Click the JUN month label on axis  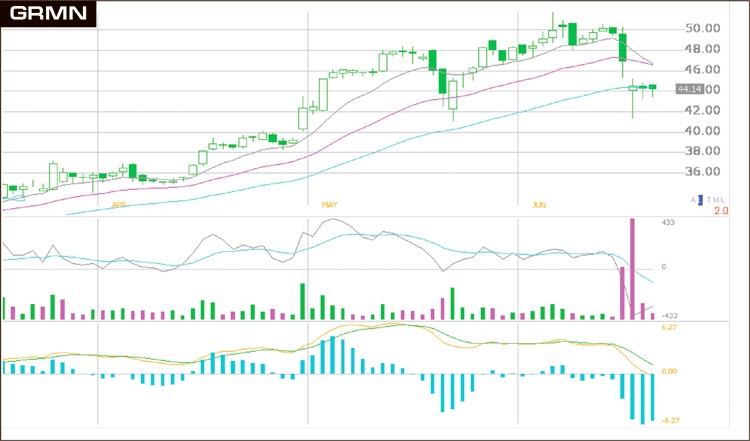[x=539, y=204]
